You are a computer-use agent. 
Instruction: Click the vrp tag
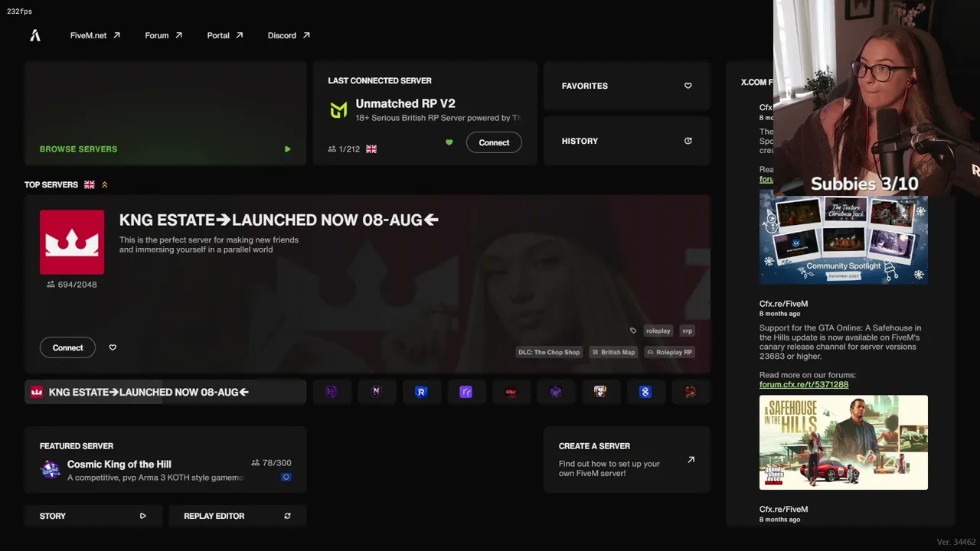(x=687, y=331)
